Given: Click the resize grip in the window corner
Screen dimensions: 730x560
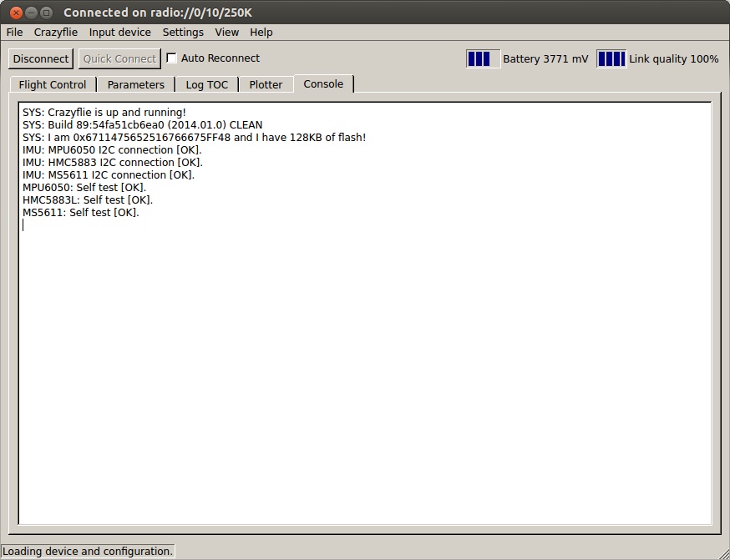Looking at the screenshot, I should pos(723,553).
